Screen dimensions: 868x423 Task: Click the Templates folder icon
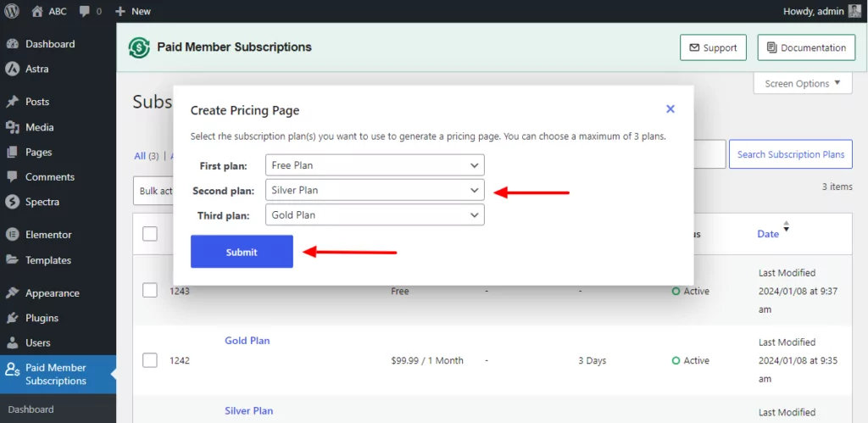tap(12, 259)
